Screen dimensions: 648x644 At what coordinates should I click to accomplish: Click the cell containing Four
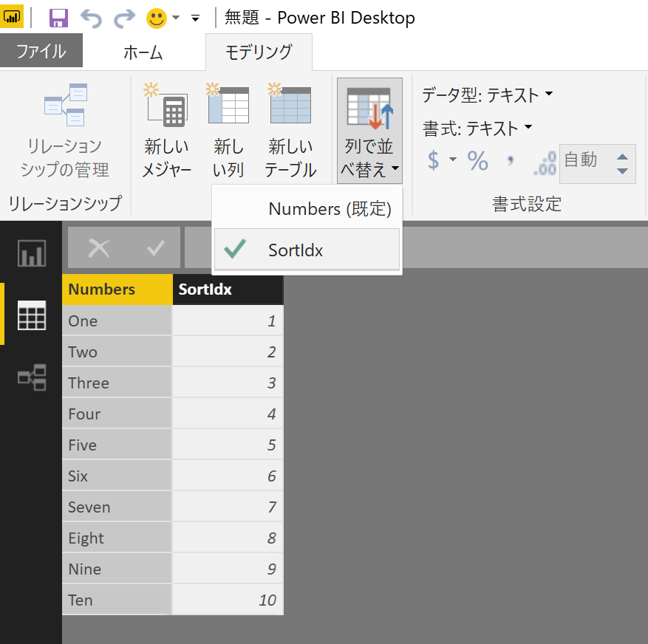tap(117, 414)
